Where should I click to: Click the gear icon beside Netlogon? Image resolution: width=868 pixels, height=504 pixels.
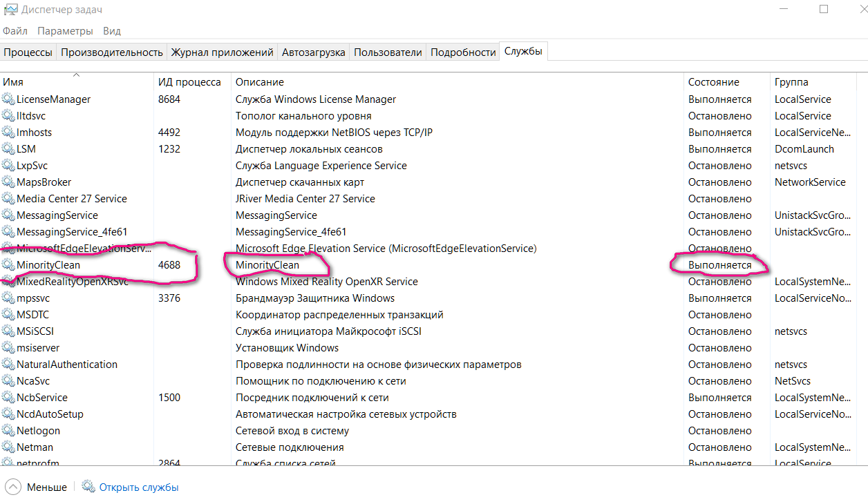(8, 430)
